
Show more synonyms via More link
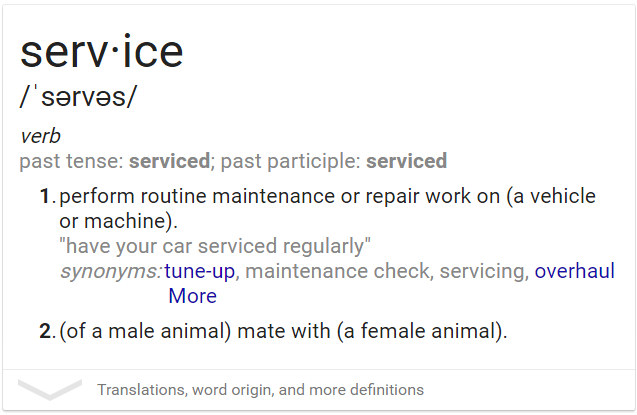point(193,296)
